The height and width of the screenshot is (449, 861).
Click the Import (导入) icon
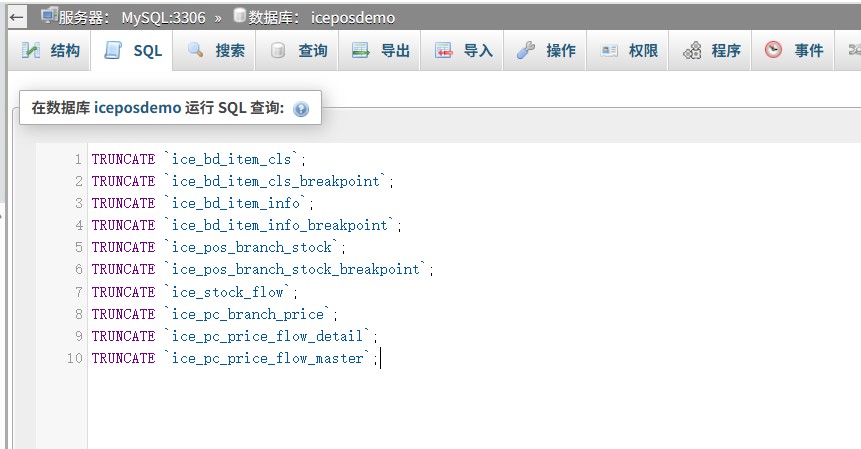point(444,50)
